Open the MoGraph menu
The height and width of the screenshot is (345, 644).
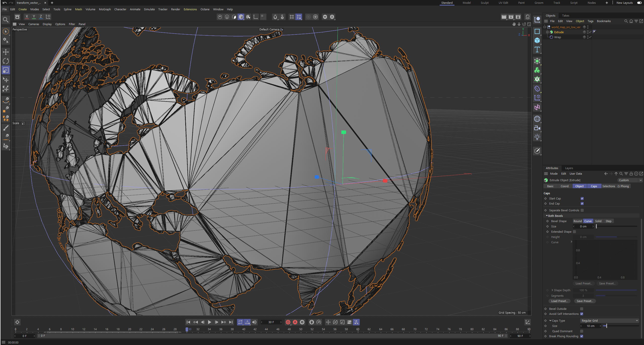click(x=105, y=9)
